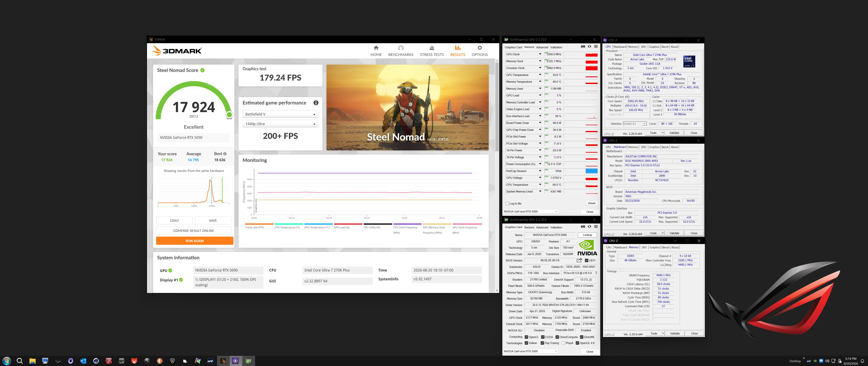Refresh sensors in GPU-Z Sensors window
Screen dimensions: 868x366
(589, 47)
